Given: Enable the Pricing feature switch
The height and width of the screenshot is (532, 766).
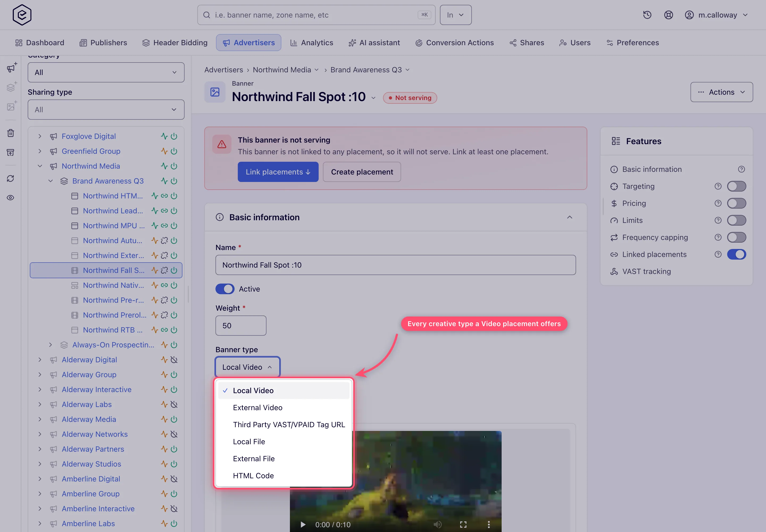Looking at the screenshot, I should [736, 203].
